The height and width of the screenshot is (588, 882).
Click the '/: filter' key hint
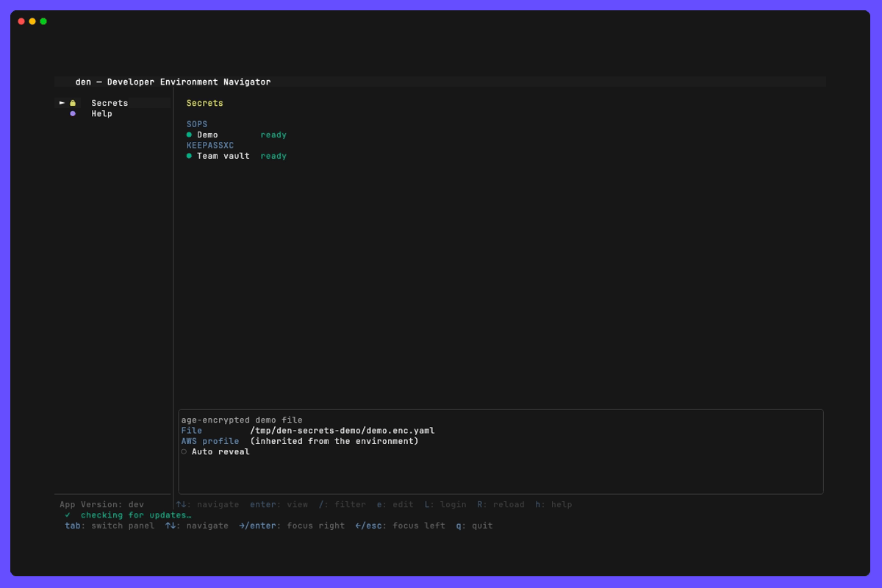343,505
